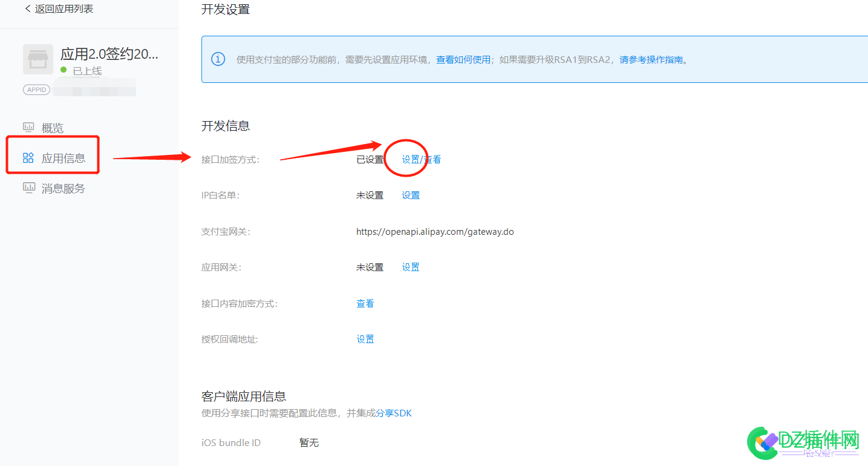Click 暂无 value for iOS bundle ID
868x466 pixels.
coord(309,443)
